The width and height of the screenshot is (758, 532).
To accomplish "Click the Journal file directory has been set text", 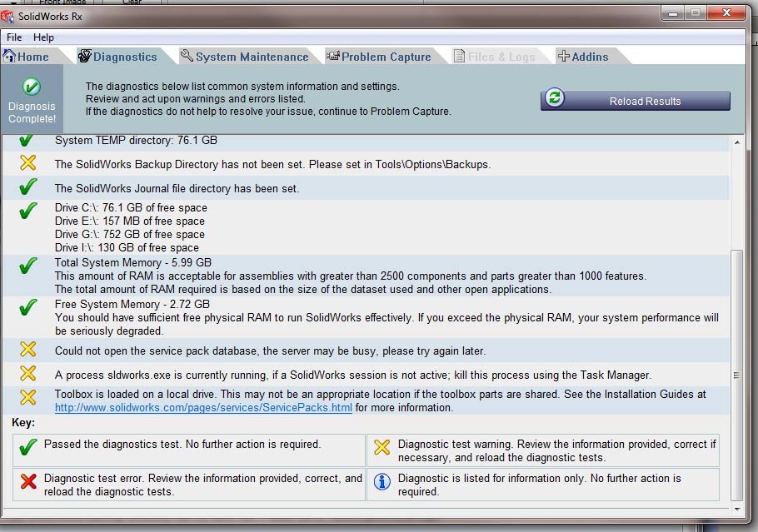I will click(x=177, y=188).
